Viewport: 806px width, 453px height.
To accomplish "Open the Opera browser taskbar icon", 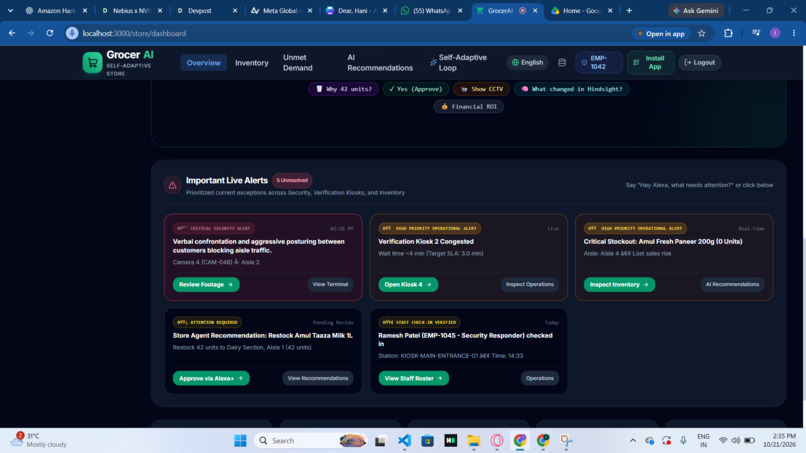I will click(497, 441).
